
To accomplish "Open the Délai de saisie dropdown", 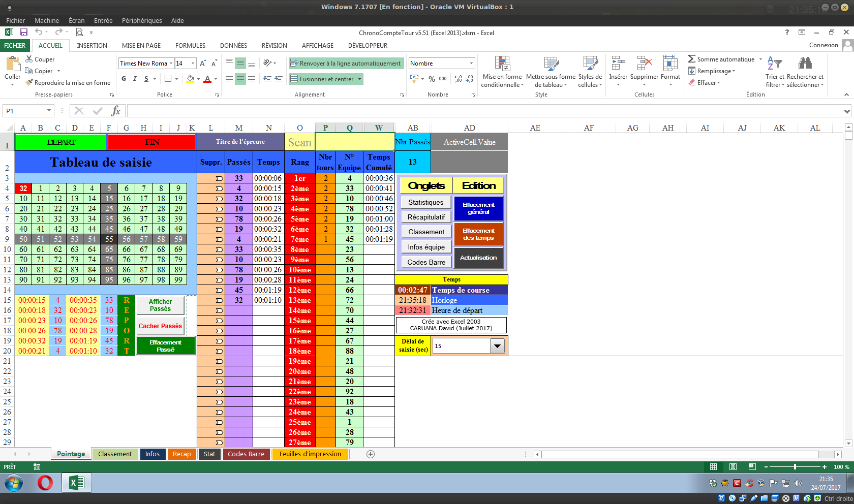I will coord(497,346).
